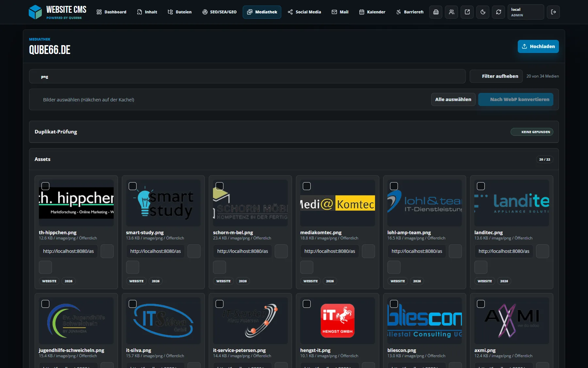
Task: Tick the smart-study.png checkbox
Action: [133, 186]
